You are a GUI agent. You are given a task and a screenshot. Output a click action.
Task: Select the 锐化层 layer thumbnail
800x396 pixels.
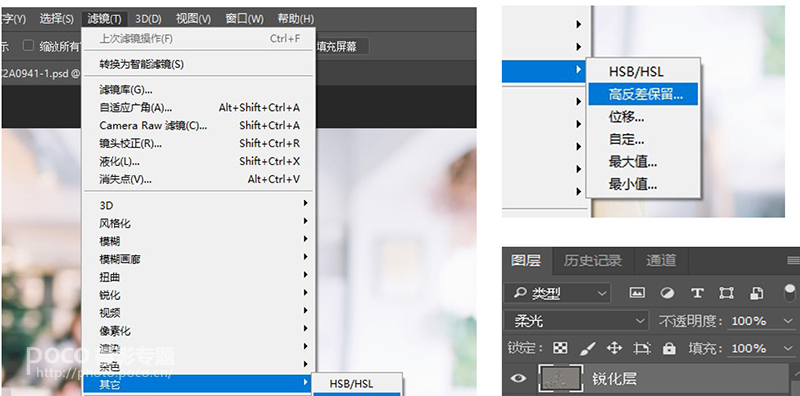point(560,379)
